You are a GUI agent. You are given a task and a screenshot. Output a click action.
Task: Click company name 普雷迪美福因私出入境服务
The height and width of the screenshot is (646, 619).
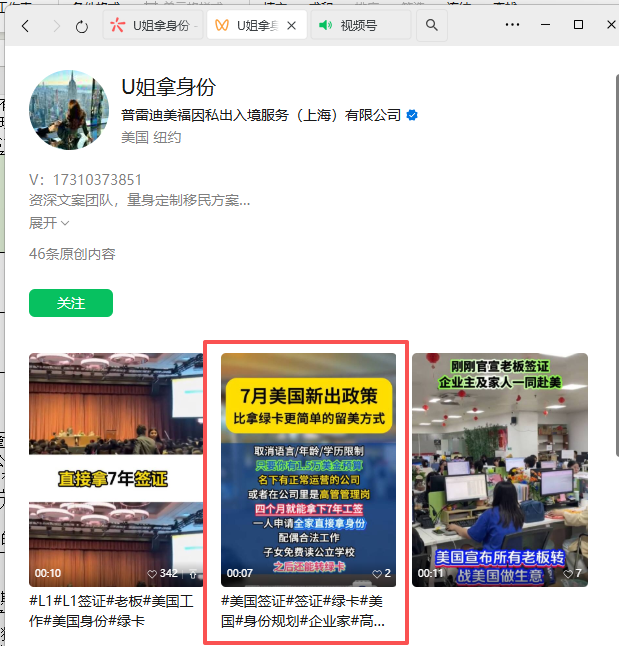point(261,115)
